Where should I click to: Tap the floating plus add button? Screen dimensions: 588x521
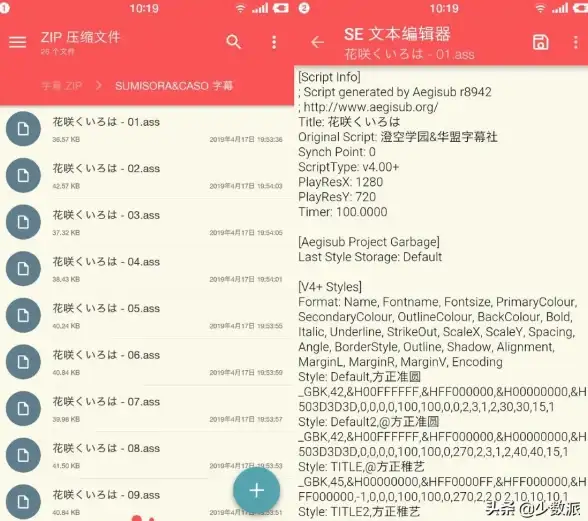[256, 490]
